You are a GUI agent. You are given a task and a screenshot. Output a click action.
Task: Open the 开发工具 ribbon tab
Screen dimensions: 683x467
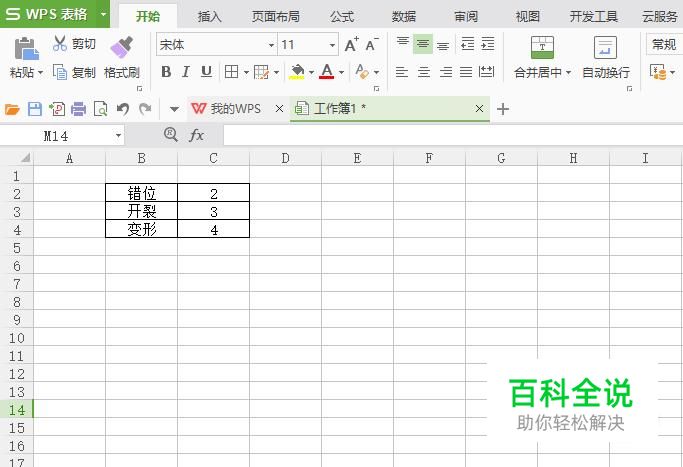pos(594,17)
